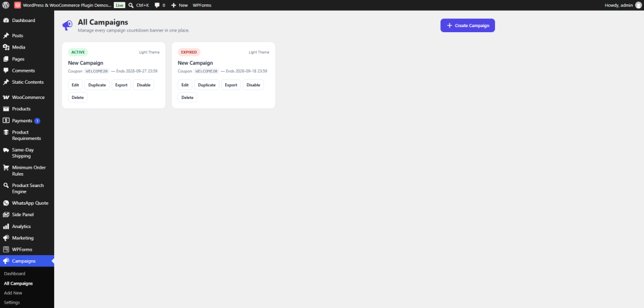
Task: Click the Media icon in sidebar
Action: tap(6, 47)
